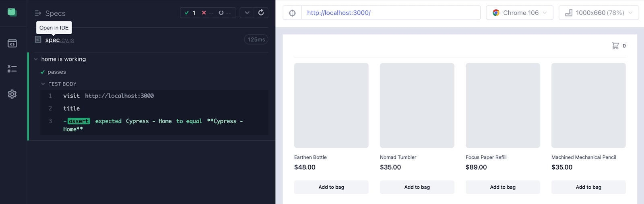Click the failed tests X counter
Image resolution: width=644 pixels, height=204 pixels.
(x=207, y=13)
